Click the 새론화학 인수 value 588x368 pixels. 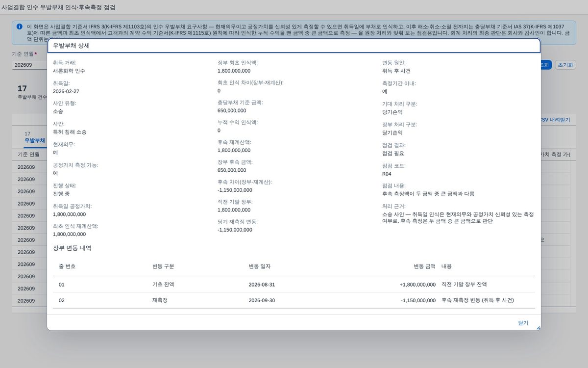pos(69,71)
